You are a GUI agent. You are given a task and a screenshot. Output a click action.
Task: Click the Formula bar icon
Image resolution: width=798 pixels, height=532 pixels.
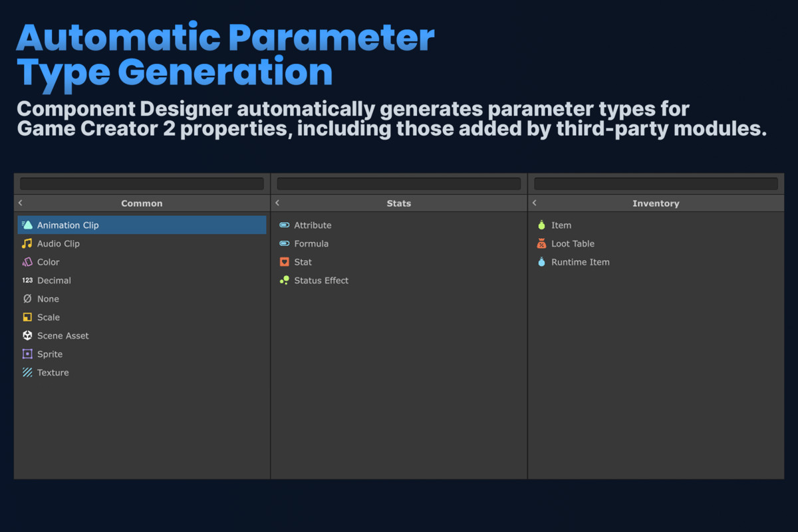pyautogui.click(x=285, y=243)
